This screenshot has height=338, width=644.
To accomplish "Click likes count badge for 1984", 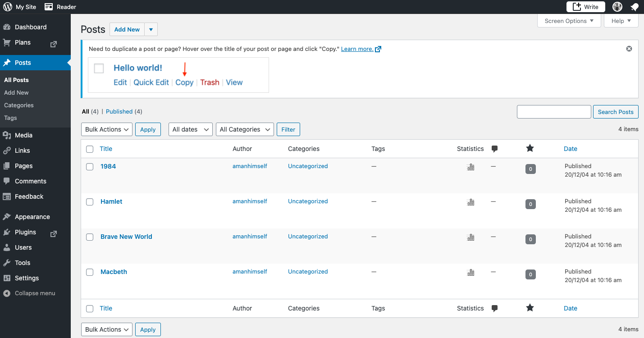I will pyautogui.click(x=530, y=169).
